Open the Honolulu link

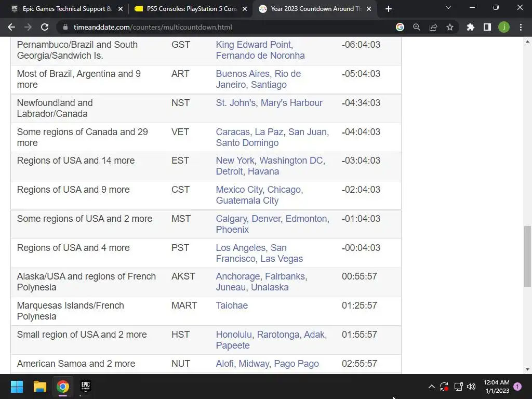coord(234,335)
